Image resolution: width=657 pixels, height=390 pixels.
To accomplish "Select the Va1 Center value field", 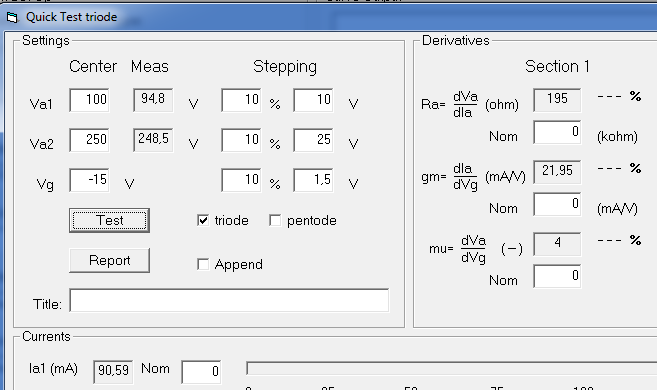I will point(89,100).
